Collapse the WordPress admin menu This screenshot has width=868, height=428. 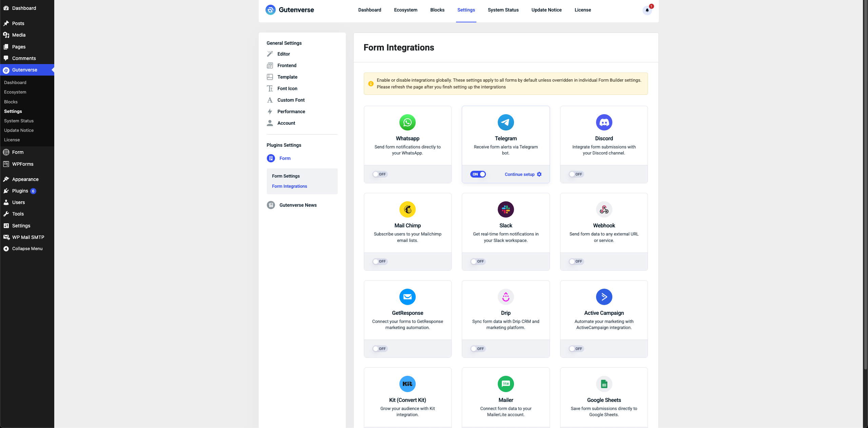[x=27, y=249]
